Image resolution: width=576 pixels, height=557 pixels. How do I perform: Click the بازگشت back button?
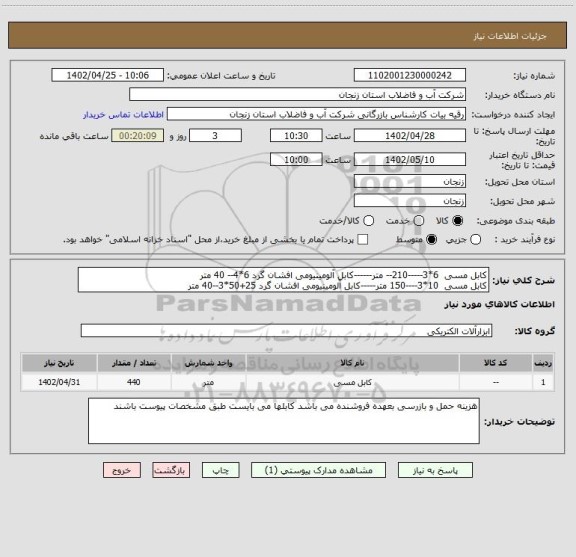click(x=171, y=470)
